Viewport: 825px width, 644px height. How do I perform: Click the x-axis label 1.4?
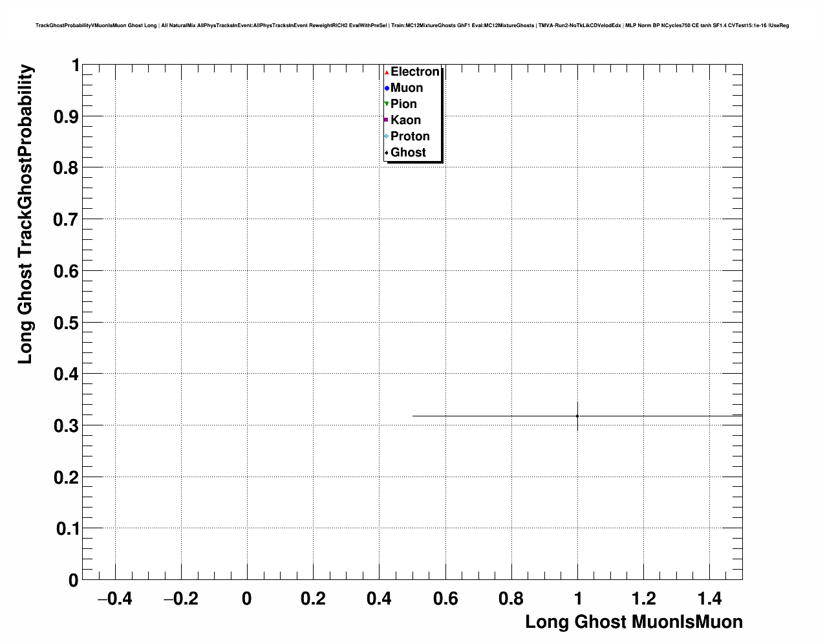(x=709, y=599)
